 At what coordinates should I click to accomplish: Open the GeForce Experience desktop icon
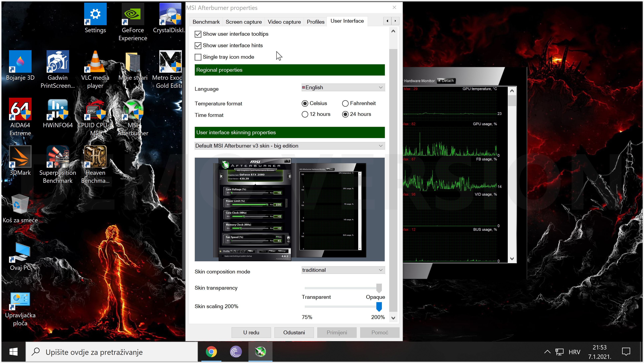133,22
